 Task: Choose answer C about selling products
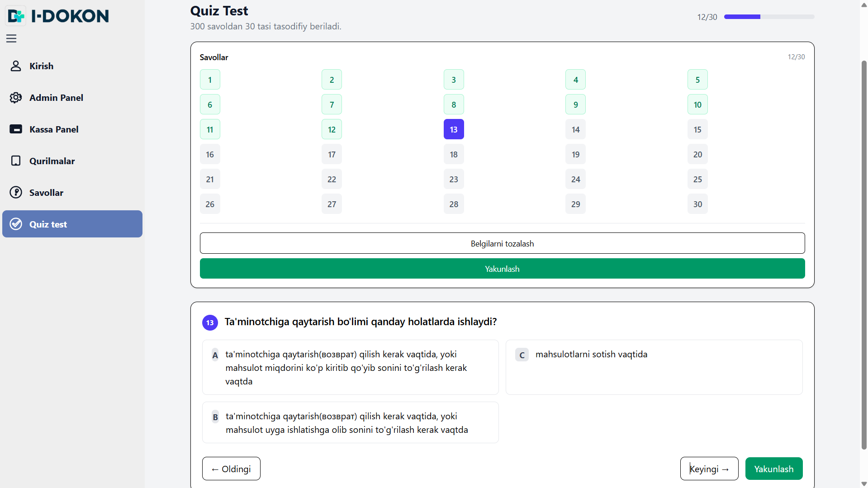pyautogui.click(x=654, y=367)
